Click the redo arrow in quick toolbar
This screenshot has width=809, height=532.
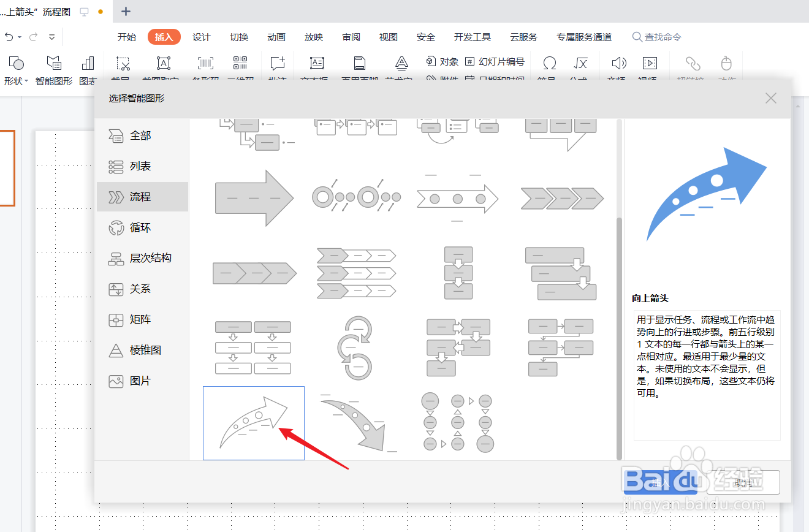tap(34, 37)
